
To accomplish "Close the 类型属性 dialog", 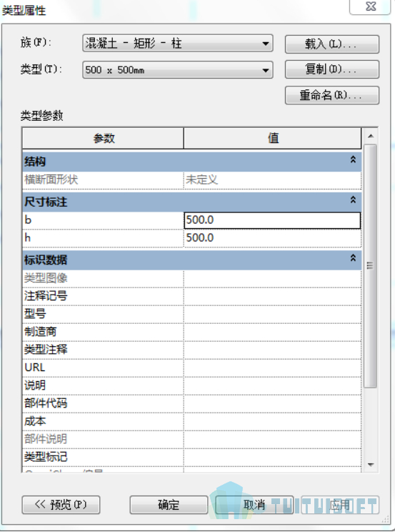I will (371, 6).
